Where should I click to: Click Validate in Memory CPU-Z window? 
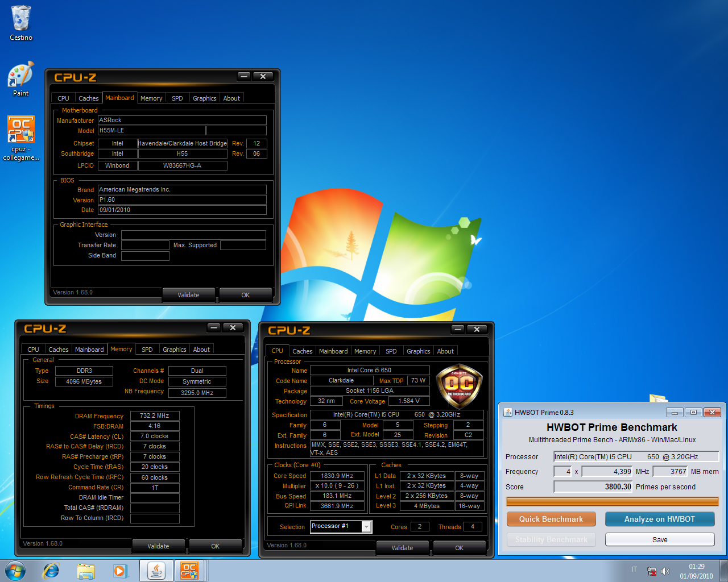coord(158,546)
